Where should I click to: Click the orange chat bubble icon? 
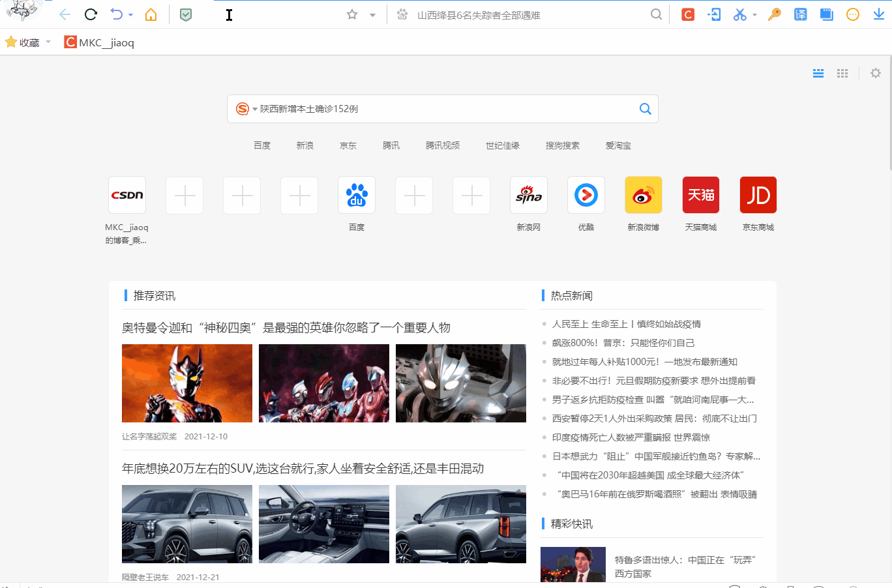[x=853, y=14]
